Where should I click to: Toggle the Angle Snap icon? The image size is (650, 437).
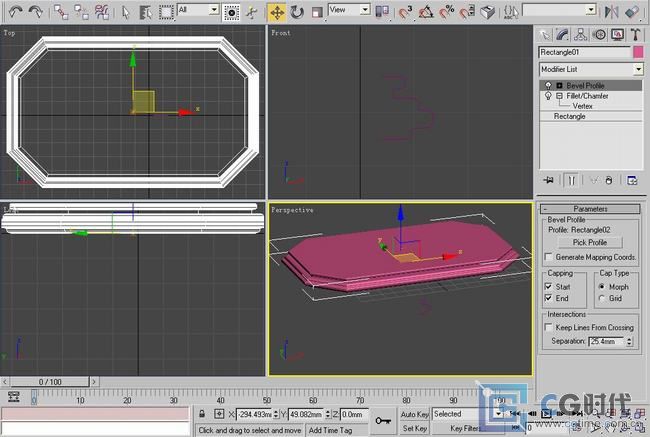pos(426,12)
